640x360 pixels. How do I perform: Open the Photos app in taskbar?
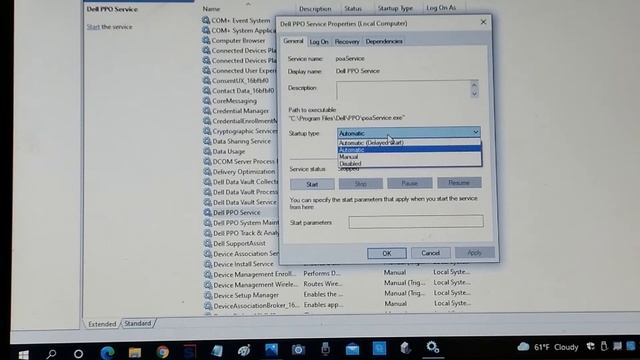pyautogui.click(x=271, y=350)
